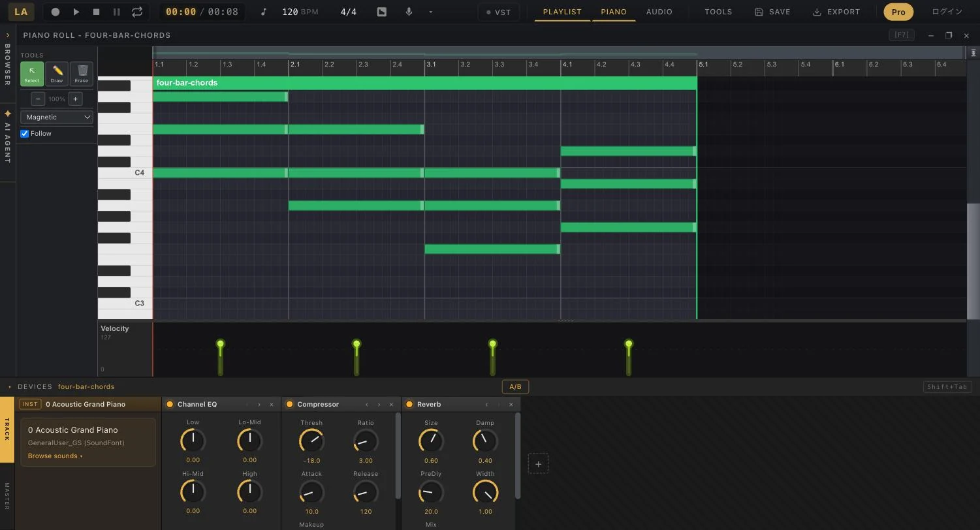Click the C3 piano key
Screen dimensions: 980x530
(x=125, y=304)
